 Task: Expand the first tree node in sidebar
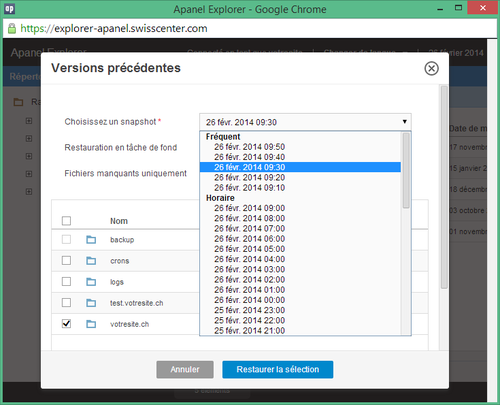click(x=29, y=121)
